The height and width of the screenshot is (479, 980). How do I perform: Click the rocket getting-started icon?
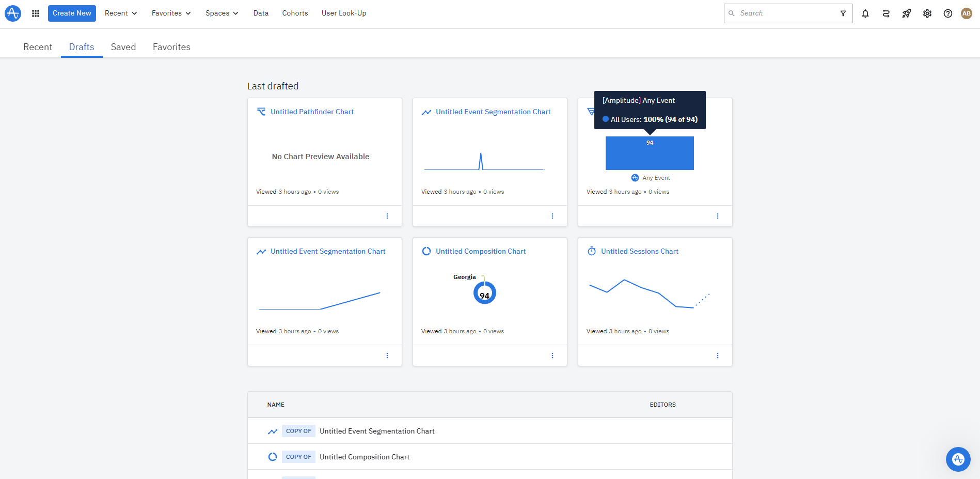907,13
